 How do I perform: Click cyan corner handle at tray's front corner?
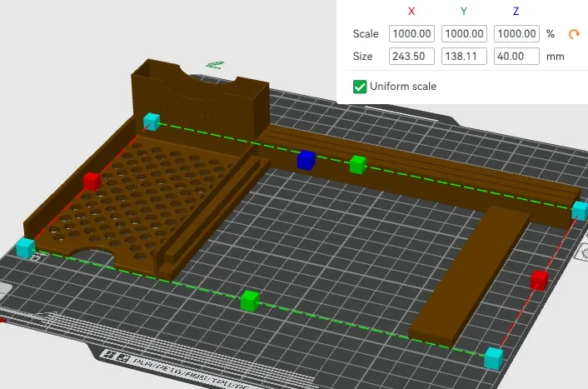[26, 248]
